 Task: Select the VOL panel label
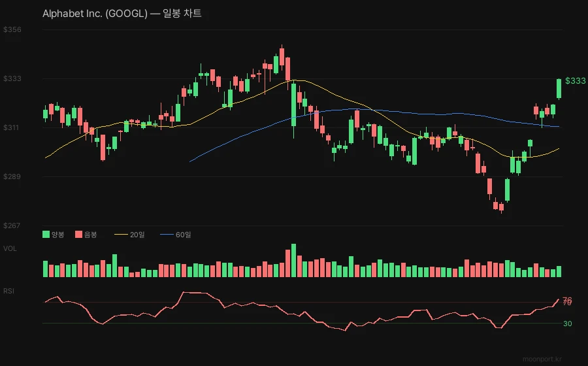pyautogui.click(x=10, y=248)
